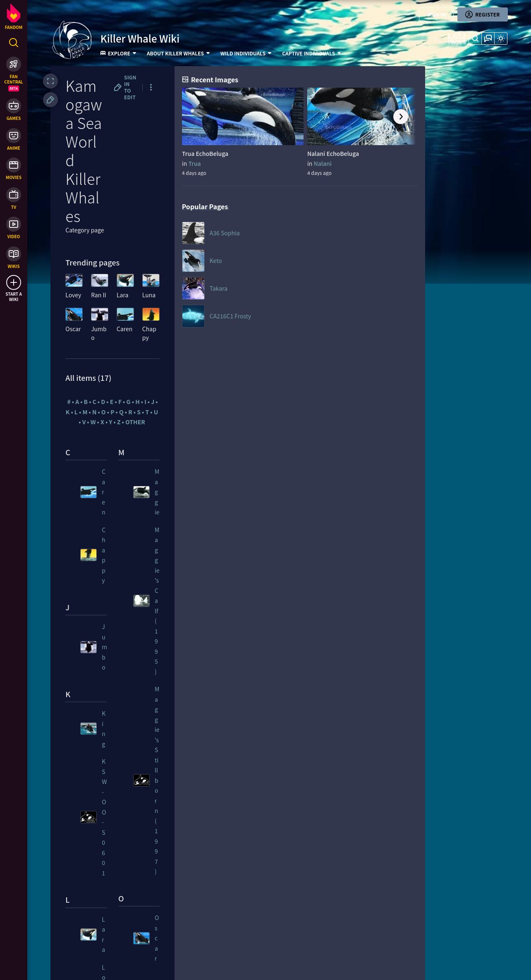Open Oscar entry under O
Image resolution: width=531 pixels, height=980 pixels.
[156, 938]
